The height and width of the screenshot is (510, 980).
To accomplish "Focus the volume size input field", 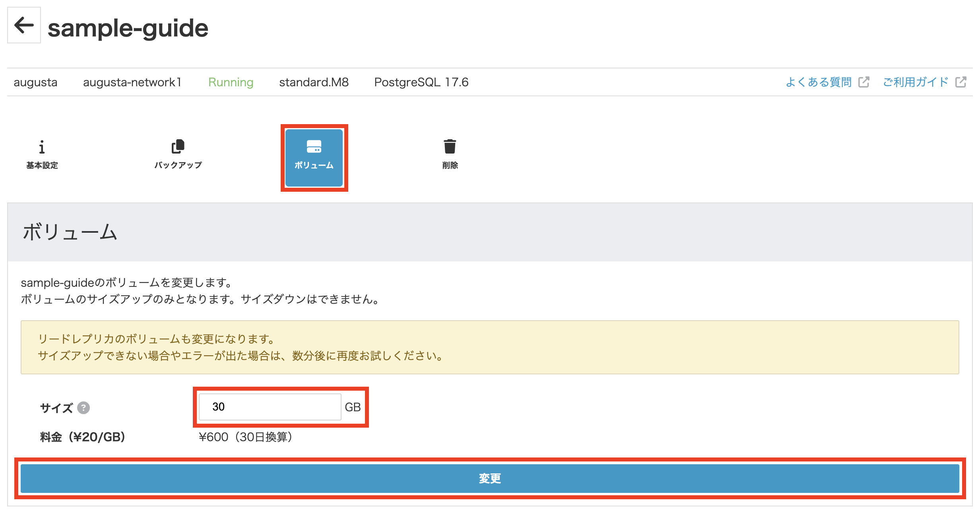I will pyautogui.click(x=270, y=407).
